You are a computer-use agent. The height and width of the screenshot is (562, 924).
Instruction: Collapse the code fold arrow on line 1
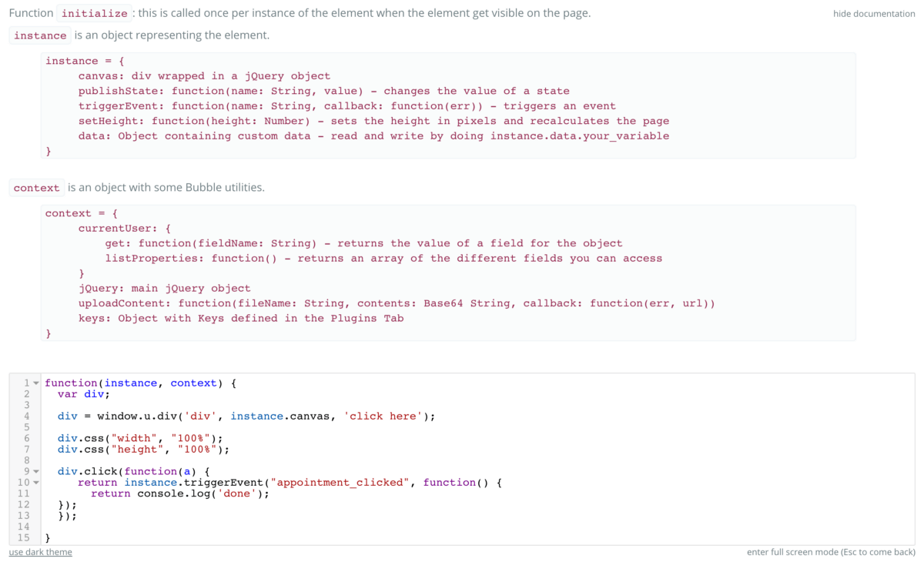pos(35,383)
